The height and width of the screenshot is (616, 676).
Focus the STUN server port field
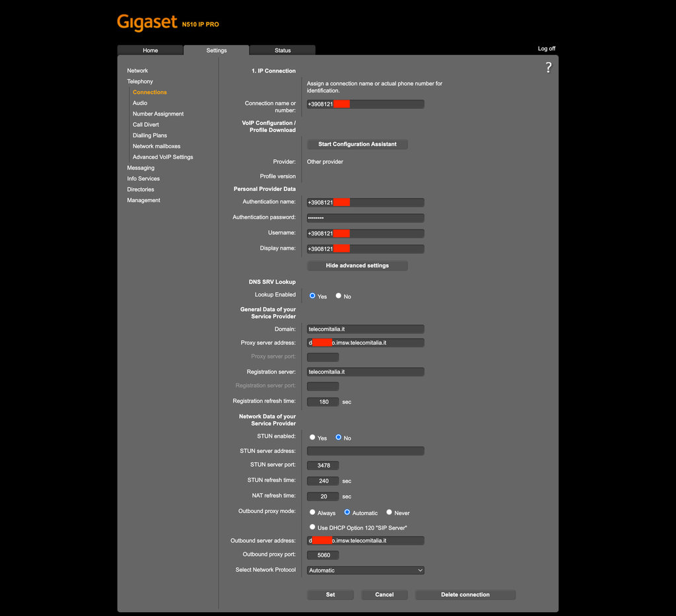coord(323,465)
